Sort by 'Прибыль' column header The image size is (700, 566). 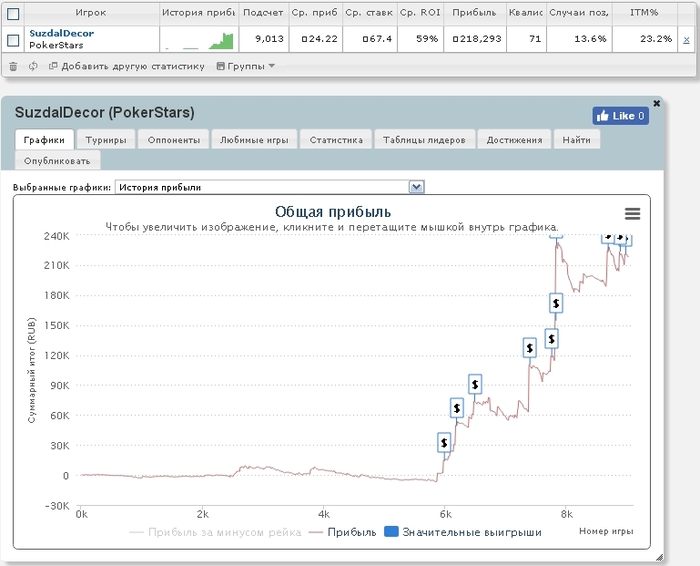(x=474, y=12)
